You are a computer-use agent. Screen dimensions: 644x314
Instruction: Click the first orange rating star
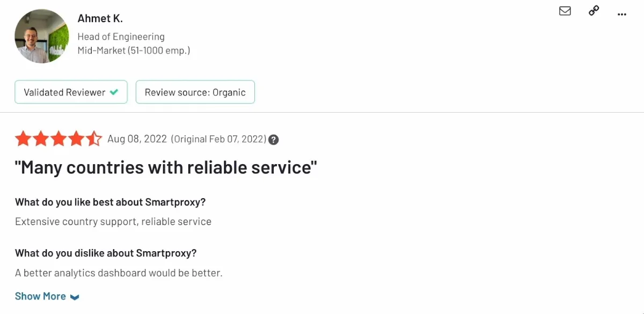(23, 139)
